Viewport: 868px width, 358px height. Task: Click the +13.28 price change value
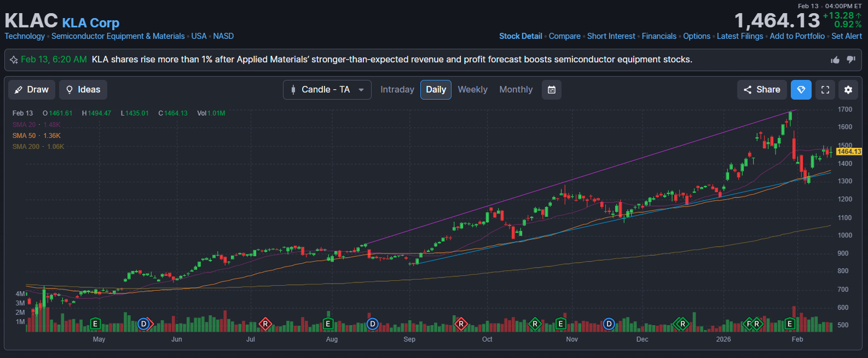pyautogui.click(x=839, y=16)
